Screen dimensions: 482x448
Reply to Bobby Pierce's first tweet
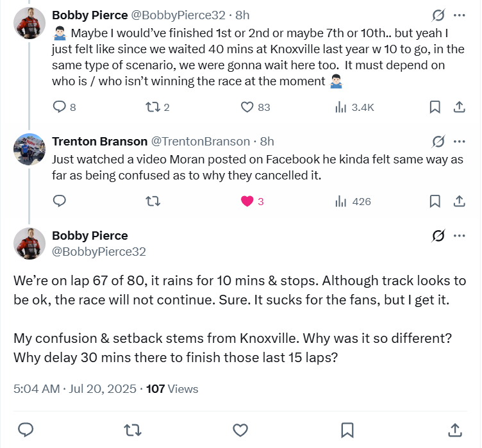60,108
